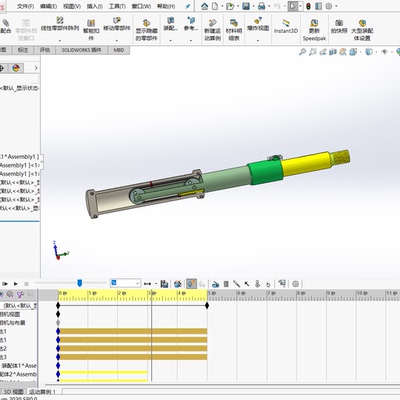Click the 拍快照 tool
Viewport: 400px width, 400px height.
339,26
